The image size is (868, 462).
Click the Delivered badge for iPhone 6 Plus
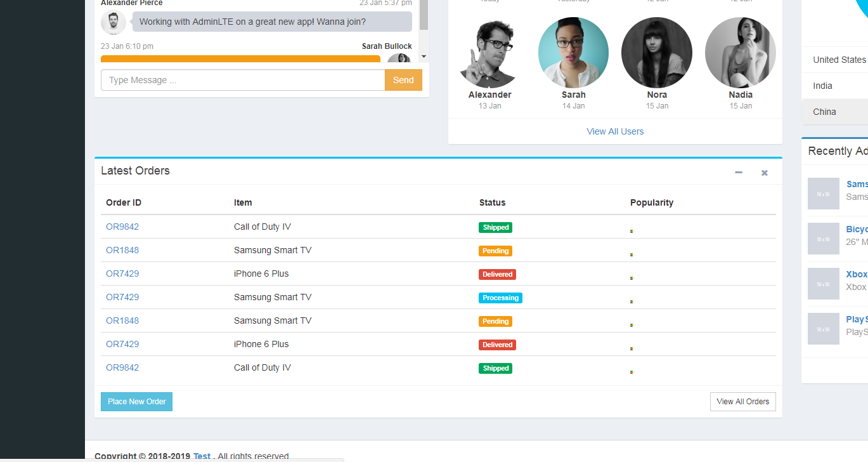tap(497, 274)
